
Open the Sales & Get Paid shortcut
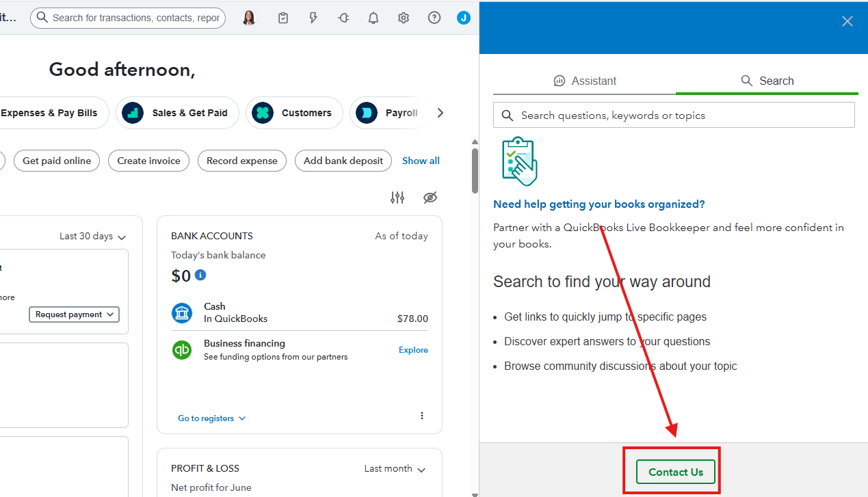coord(177,113)
